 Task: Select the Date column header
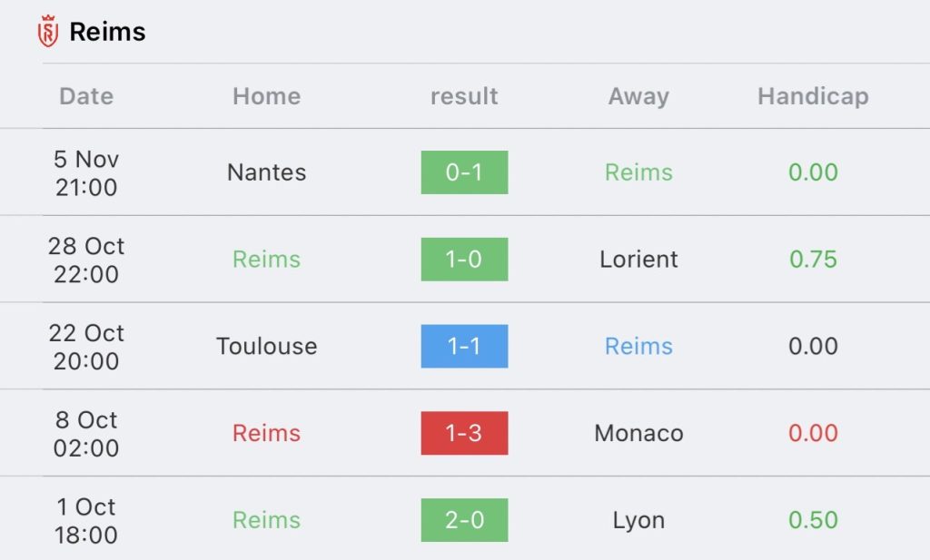[86, 96]
